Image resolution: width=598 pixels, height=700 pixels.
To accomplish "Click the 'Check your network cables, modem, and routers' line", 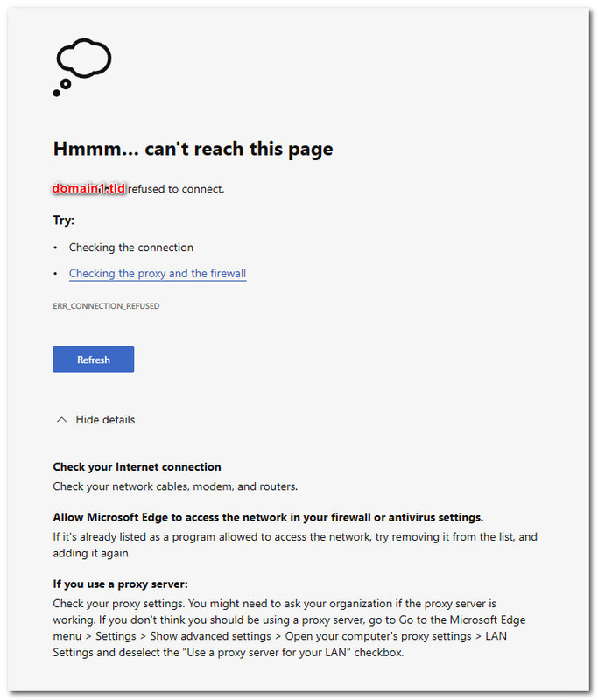I will 175,486.
